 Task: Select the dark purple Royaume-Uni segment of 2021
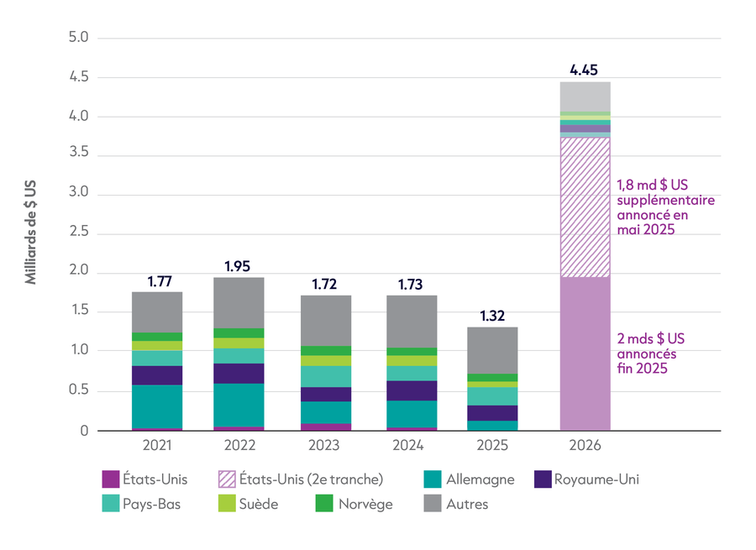pyautogui.click(x=157, y=375)
